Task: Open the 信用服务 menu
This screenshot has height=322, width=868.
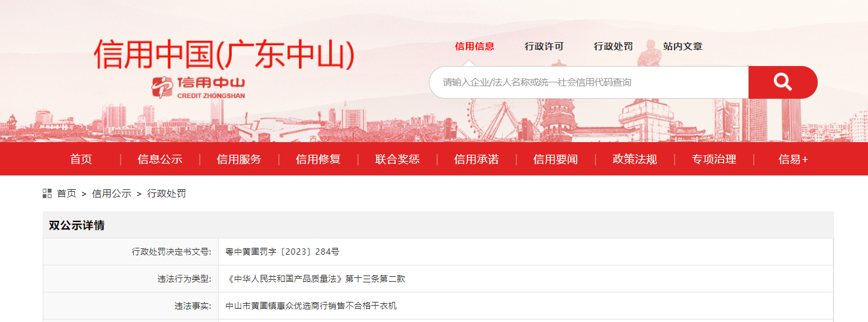Action: [x=239, y=159]
